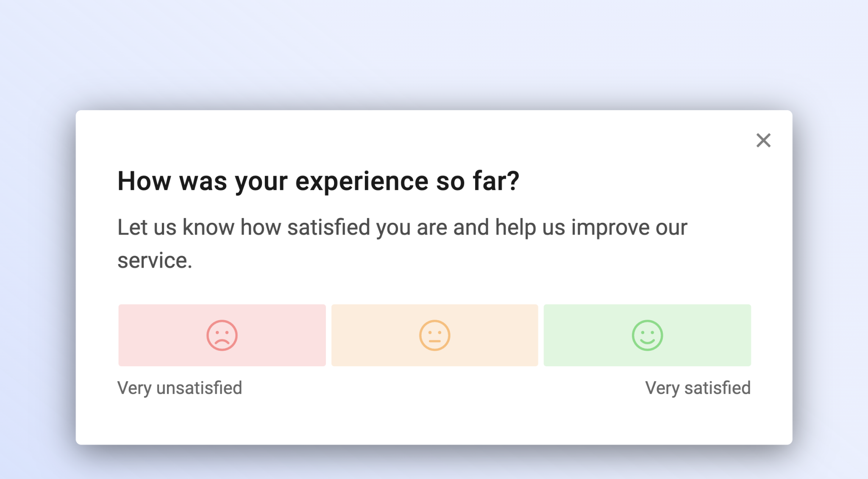The height and width of the screenshot is (479, 868).
Task: Dismiss the survey with the X
Action: 764,141
